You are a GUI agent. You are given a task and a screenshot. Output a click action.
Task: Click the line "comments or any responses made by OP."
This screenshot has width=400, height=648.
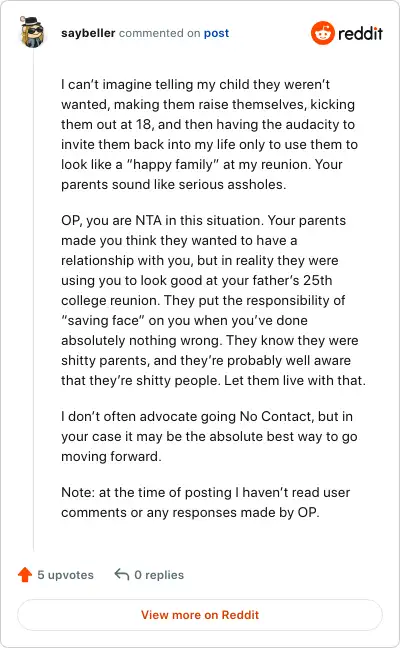(x=190, y=512)
